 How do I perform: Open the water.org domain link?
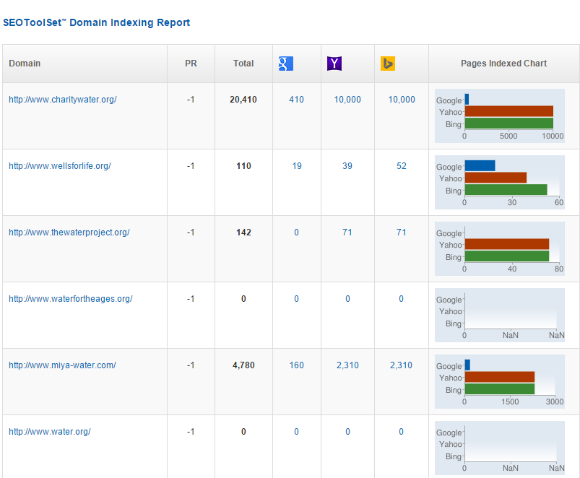[x=50, y=432]
